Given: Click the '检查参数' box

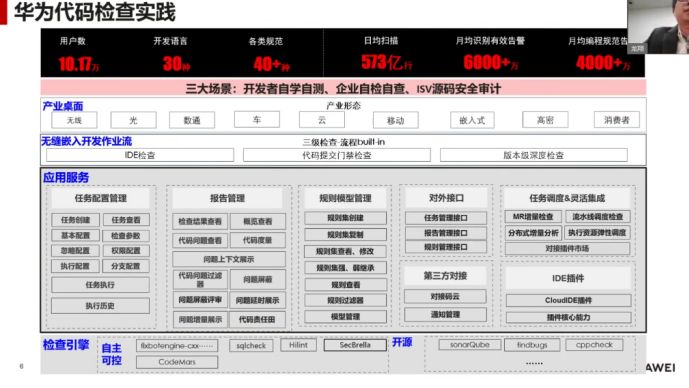Looking at the screenshot, I should tap(126, 236).
